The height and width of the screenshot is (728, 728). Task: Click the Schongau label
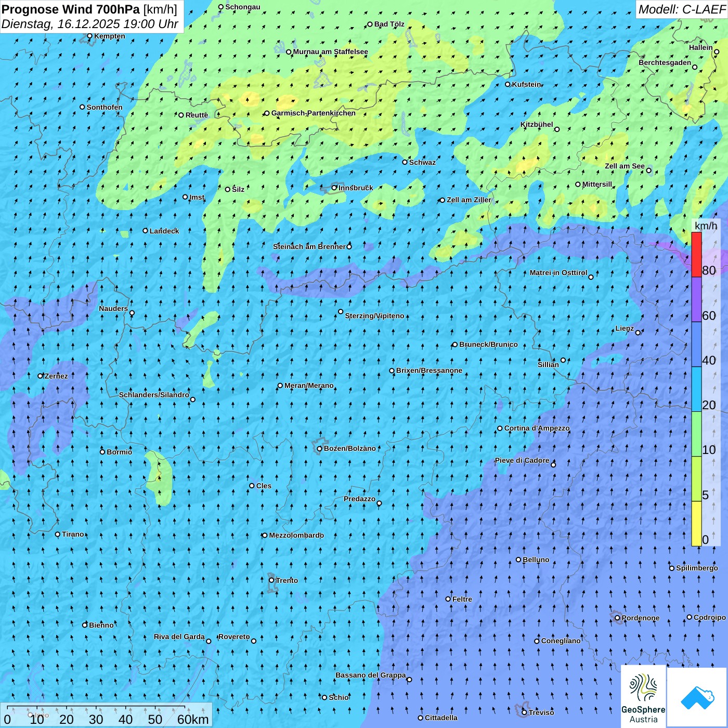243,7
